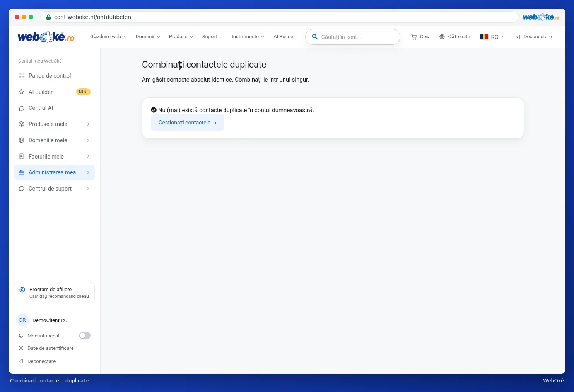
Task: Click the gear icon for Date de autentificare
Action: (21, 348)
